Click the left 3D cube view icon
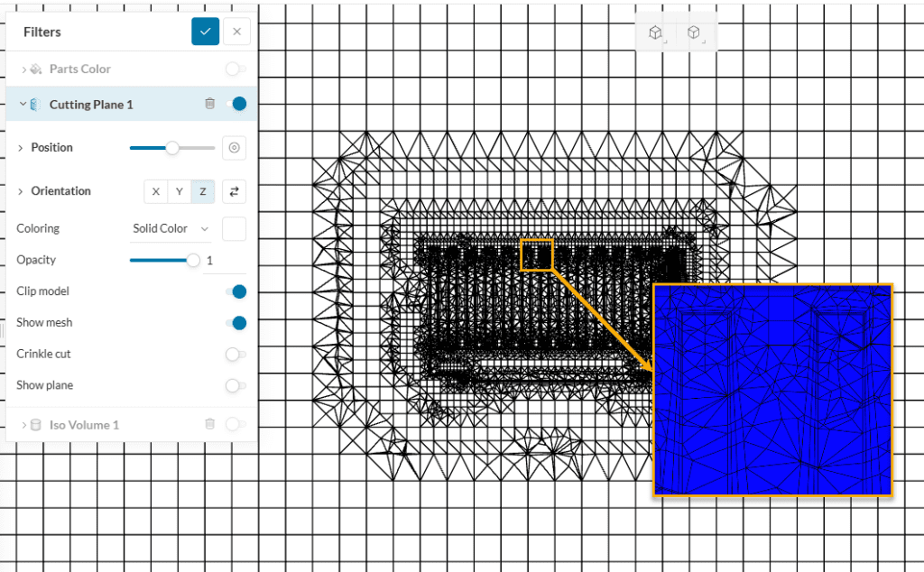Screen dimensions: 924x572 pyautogui.click(x=656, y=32)
